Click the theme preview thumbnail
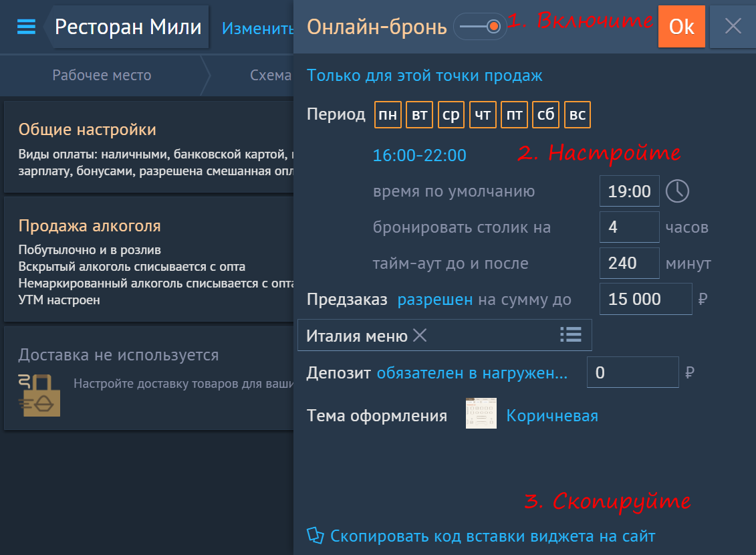The height and width of the screenshot is (555, 756). [x=481, y=414]
